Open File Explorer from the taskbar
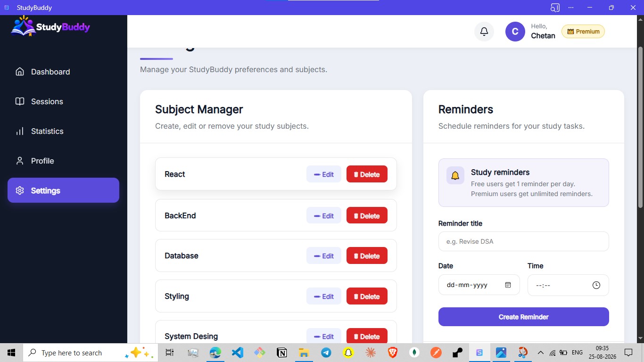Image resolution: width=644 pixels, height=362 pixels. (x=304, y=353)
